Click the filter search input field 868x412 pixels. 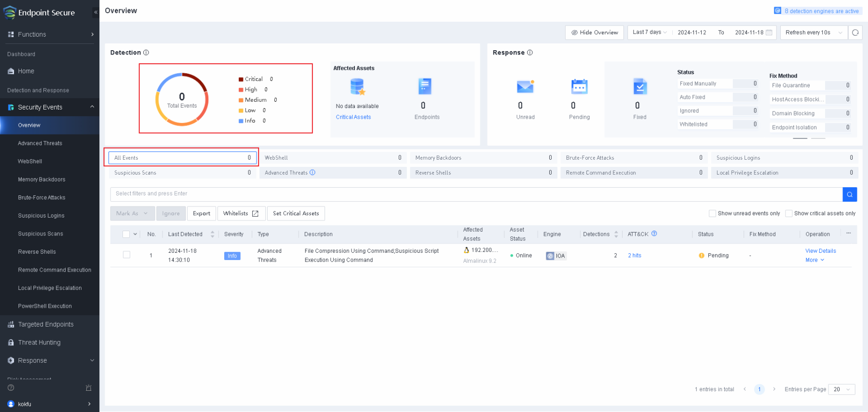(x=476, y=194)
